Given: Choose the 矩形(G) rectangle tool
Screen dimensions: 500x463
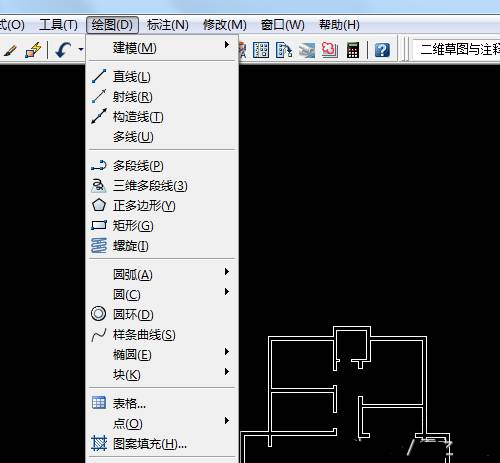Looking at the screenshot, I should [162, 226].
